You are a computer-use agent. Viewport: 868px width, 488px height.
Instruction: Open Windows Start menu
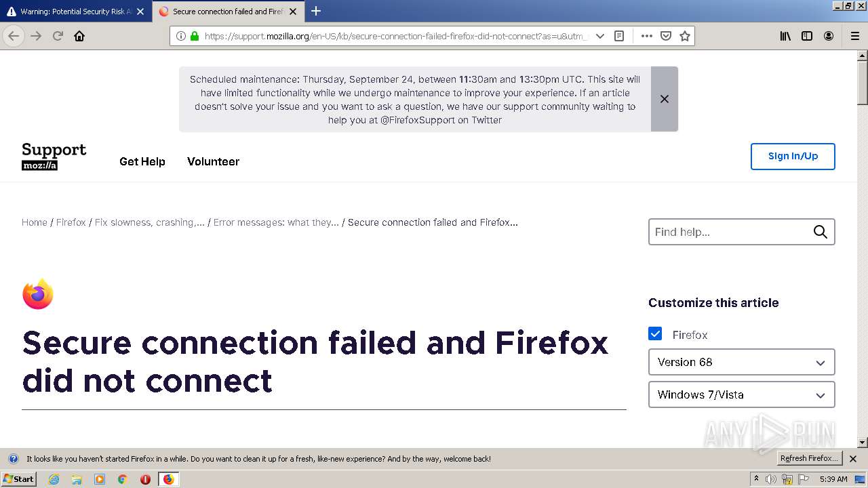(x=18, y=479)
